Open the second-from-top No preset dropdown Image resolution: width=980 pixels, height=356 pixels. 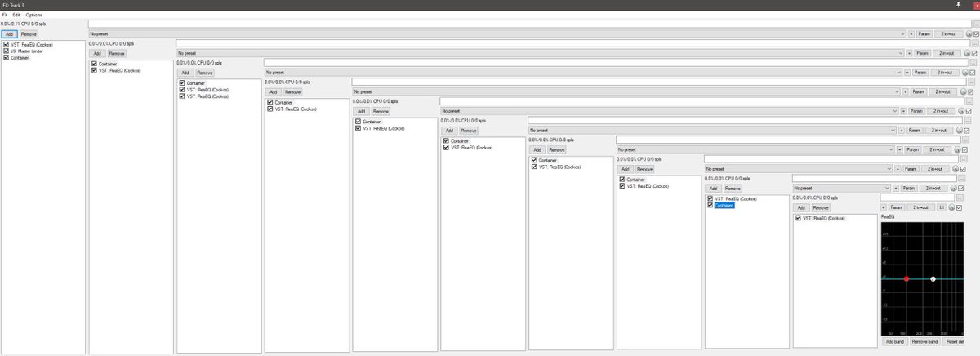541,53
